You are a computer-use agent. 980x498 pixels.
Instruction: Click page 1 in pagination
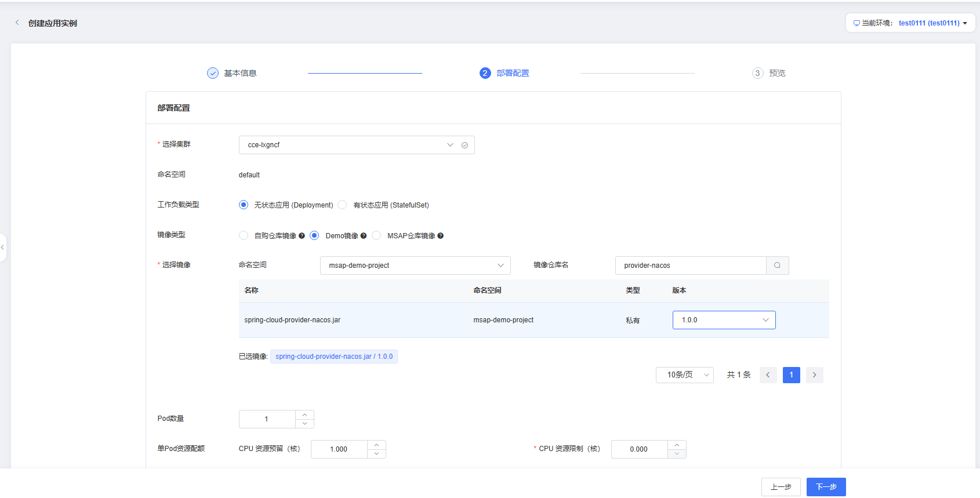[x=791, y=375]
